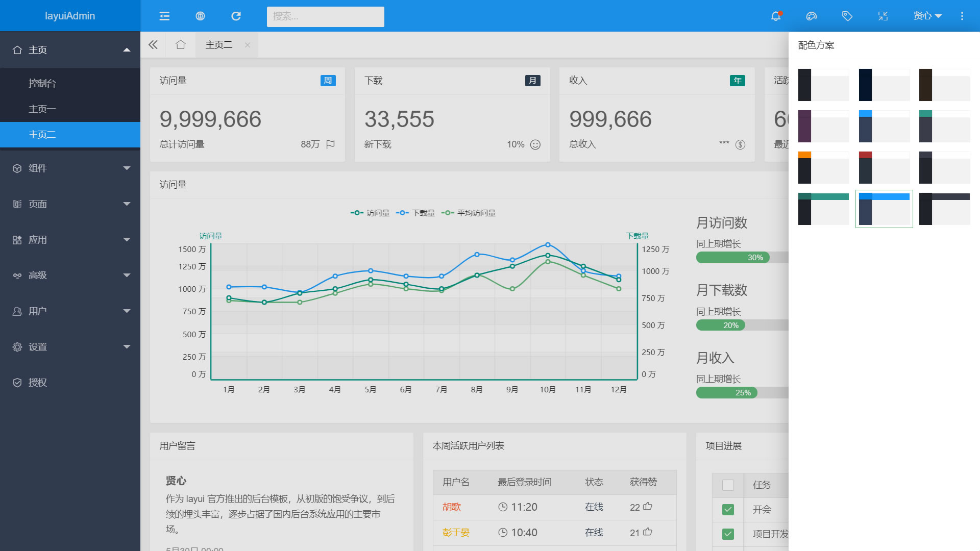980x551 pixels.
Task: Open the tag notes icon
Action: click(847, 16)
